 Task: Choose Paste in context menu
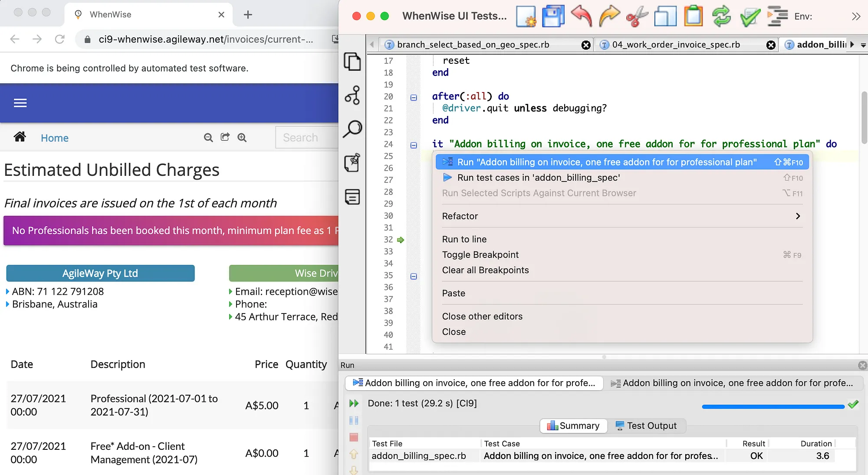pyautogui.click(x=622, y=293)
